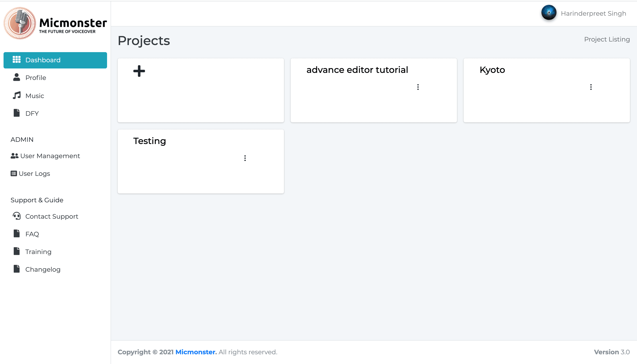637x364 pixels.
Task: Open the Micmonster microphone logo
Action: pos(19,23)
